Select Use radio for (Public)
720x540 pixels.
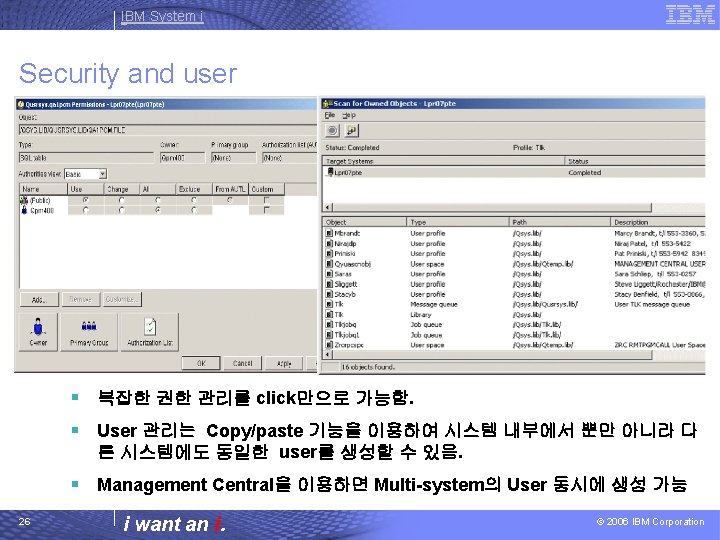coord(85,200)
